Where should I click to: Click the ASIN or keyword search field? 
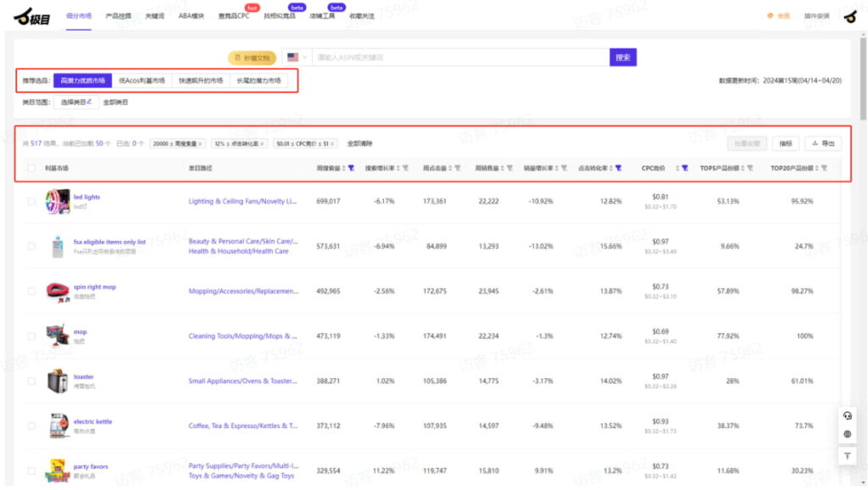458,58
